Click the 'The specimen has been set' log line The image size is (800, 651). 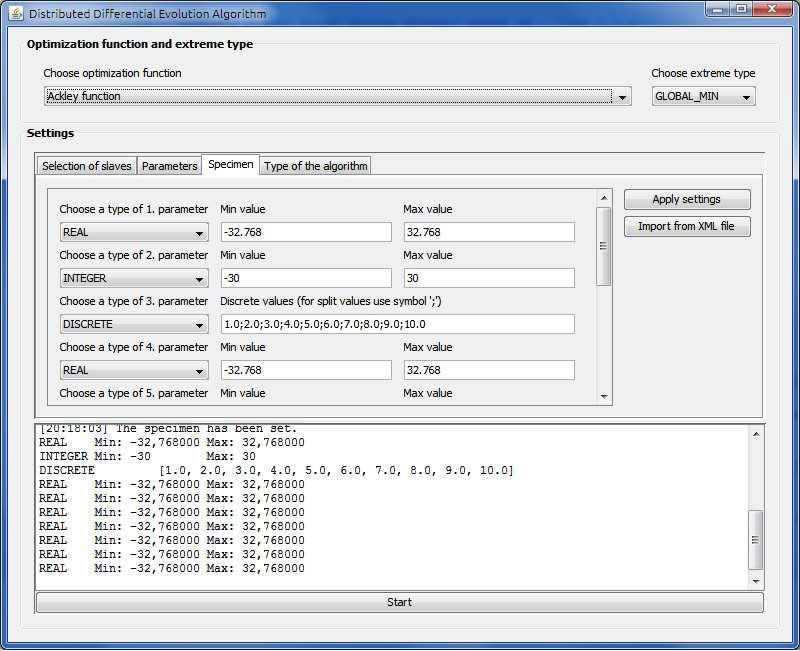point(168,429)
